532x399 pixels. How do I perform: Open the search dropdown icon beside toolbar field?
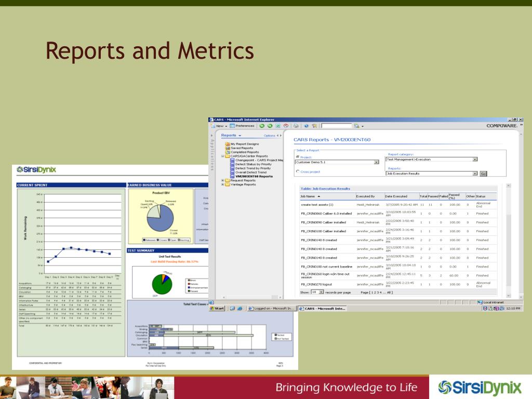point(358,126)
